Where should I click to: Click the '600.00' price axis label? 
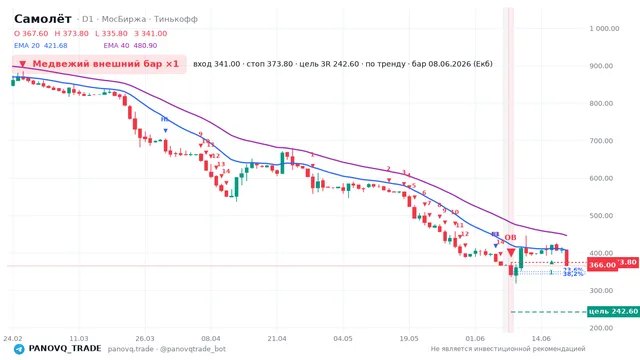601,178
